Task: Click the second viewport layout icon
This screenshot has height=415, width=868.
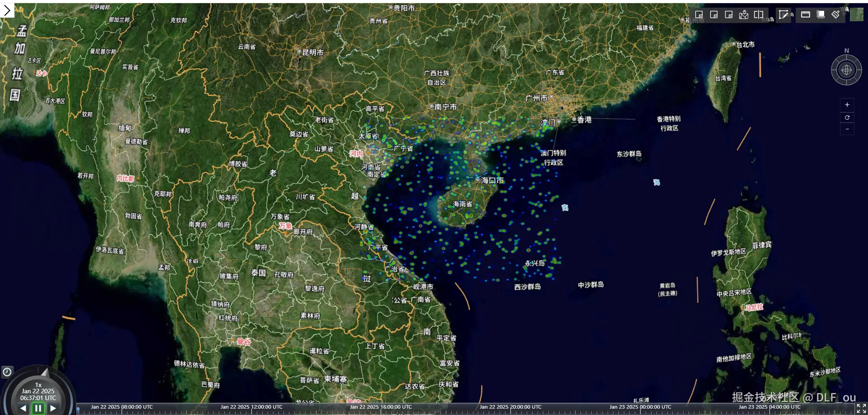Action: point(714,14)
